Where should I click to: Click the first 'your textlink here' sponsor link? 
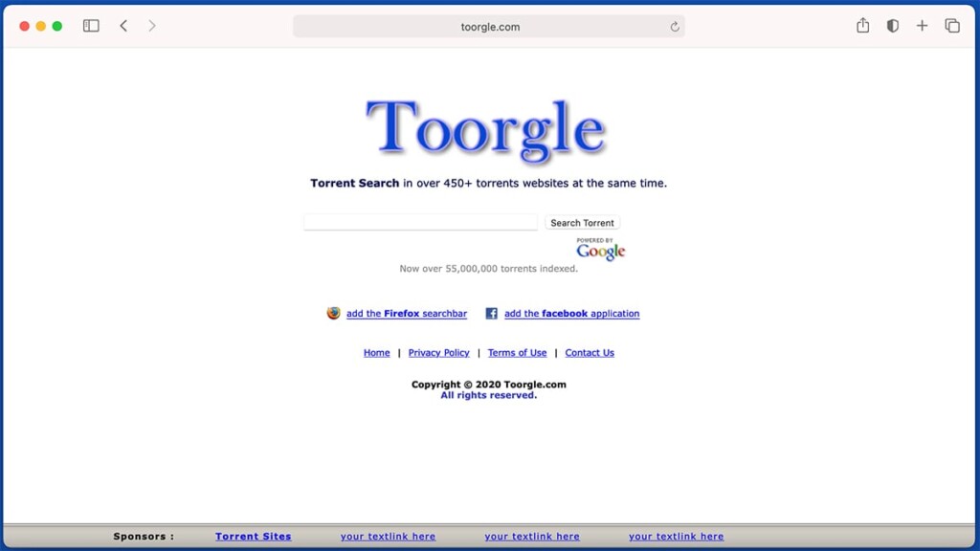tap(389, 537)
